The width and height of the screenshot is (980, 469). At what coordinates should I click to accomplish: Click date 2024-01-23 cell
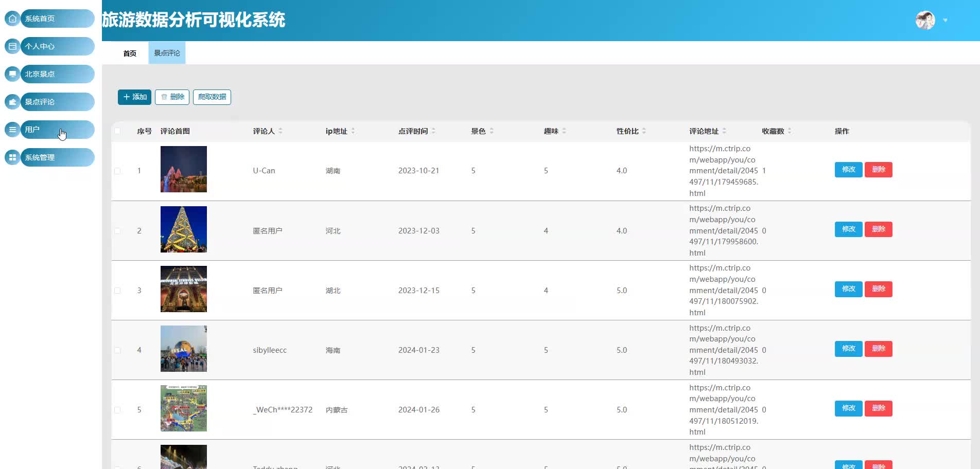418,350
